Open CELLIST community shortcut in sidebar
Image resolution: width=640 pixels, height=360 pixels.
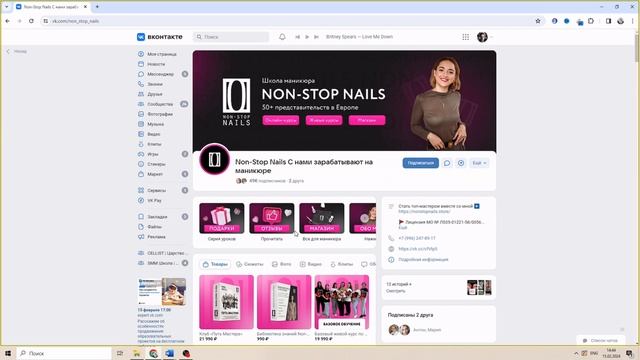click(x=162, y=253)
